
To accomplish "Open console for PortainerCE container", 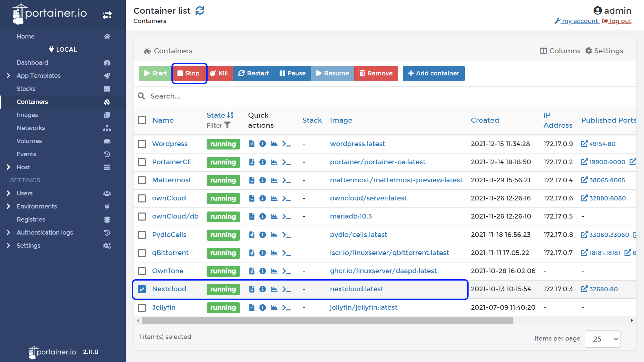I will coord(286,162).
